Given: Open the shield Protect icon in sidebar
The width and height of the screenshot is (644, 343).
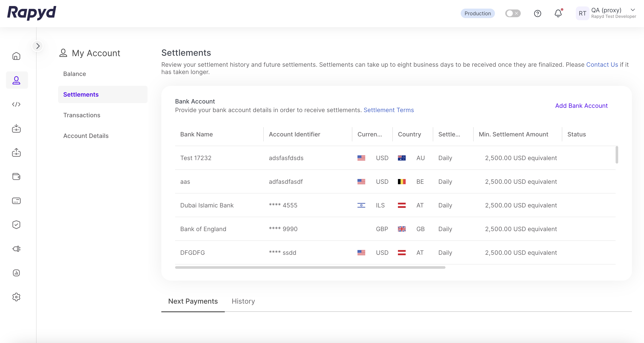Looking at the screenshot, I should pos(16,225).
